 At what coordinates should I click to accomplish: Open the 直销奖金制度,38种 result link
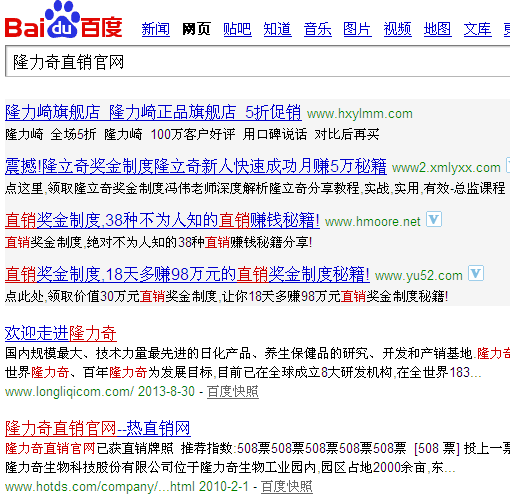[x=162, y=220]
